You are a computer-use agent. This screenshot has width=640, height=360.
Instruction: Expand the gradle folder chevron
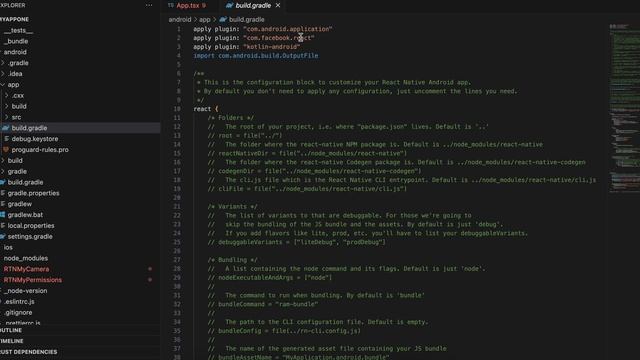pos(3,171)
